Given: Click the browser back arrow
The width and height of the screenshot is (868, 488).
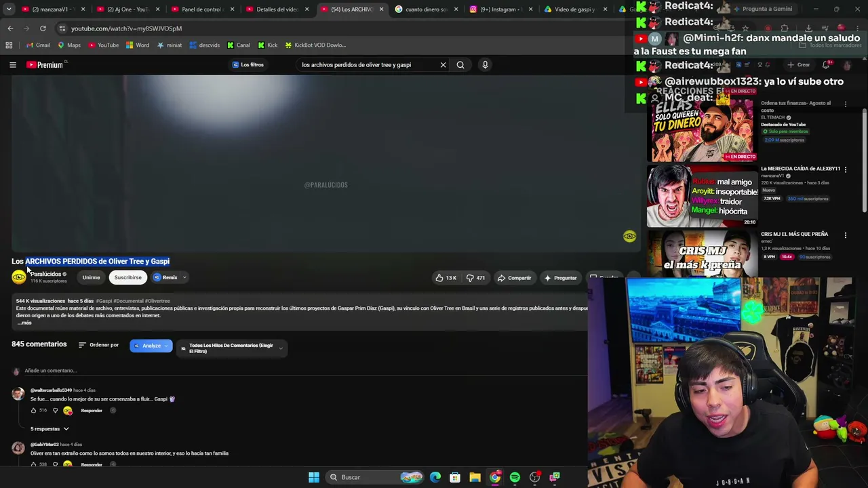Looking at the screenshot, I should click(10, 28).
